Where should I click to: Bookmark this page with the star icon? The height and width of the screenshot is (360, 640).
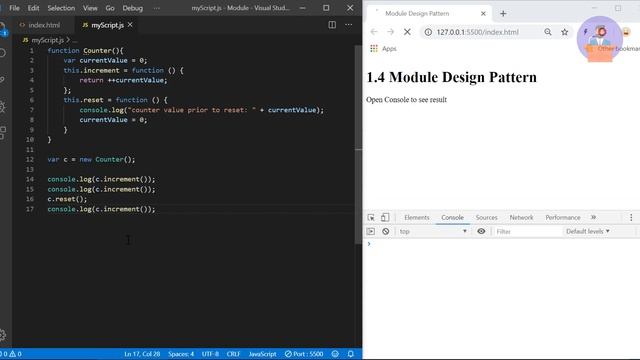tap(564, 32)
